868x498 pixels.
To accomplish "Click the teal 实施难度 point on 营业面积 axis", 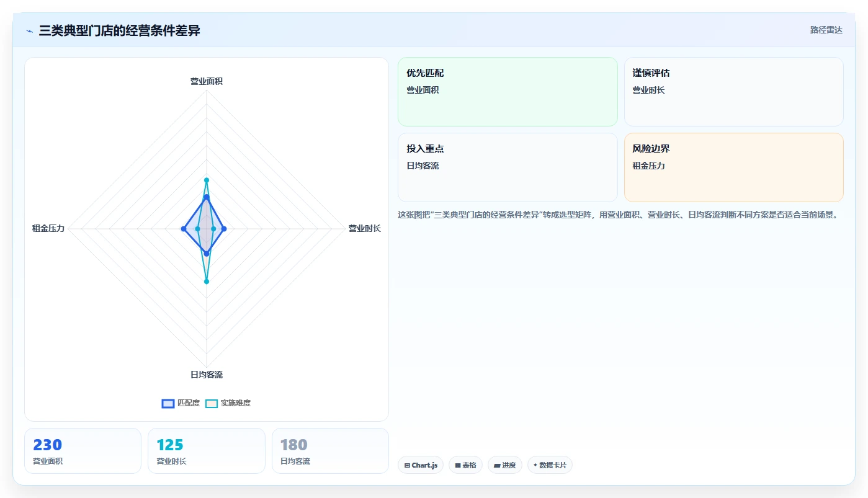I will [x=207, y=180].
